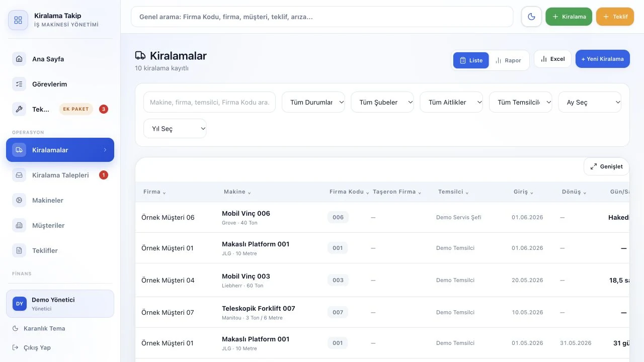Open the Yıl Seç year dropdown
The height and width of the screenshot is (362, 644).
click(175, 129)
